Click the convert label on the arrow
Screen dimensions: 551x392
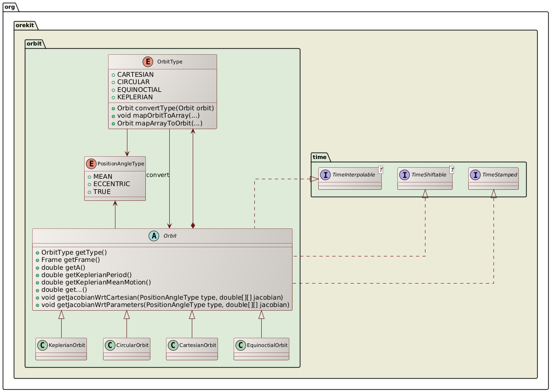tap(158, 175)
